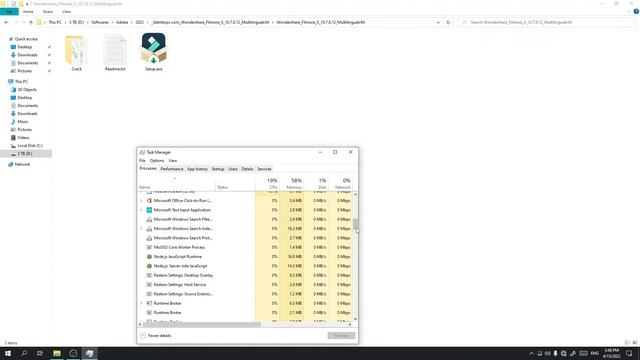Click Microsoft Text Input Application icon
Viewport: 640px width, 360px height.
(149, 210)
